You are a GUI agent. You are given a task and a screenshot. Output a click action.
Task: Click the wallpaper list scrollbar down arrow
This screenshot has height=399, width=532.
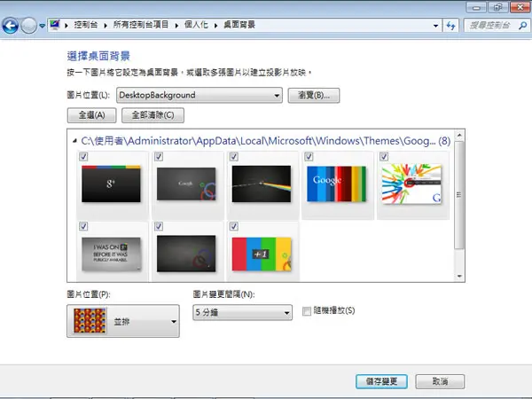point(459,276)
